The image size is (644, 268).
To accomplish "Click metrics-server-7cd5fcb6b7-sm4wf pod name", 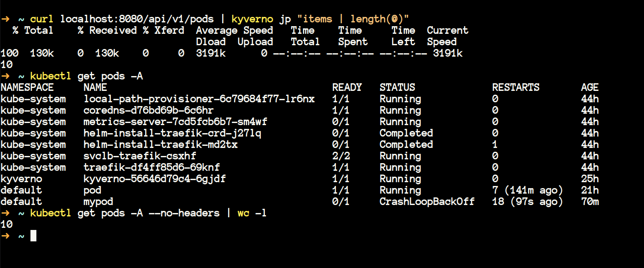I will click(x=175, y=122).
